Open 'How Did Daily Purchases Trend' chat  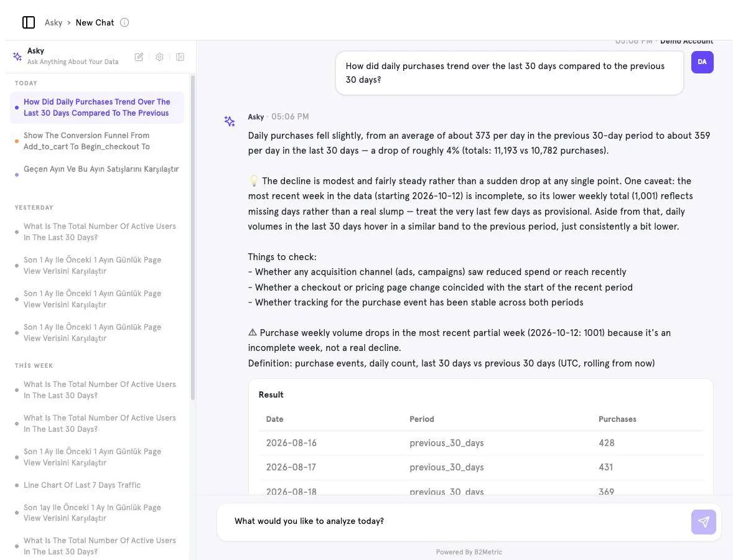(x=97, y=108)
